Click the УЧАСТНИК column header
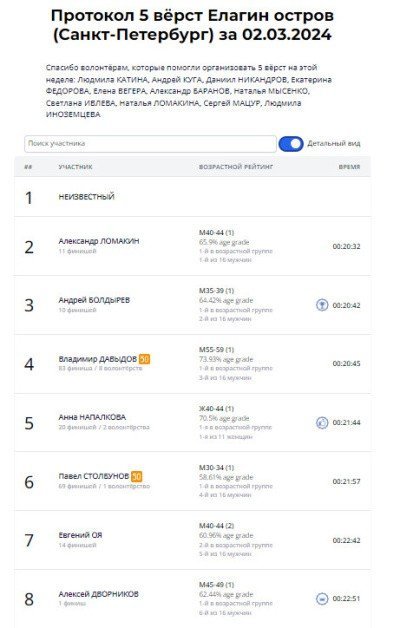 coord(76,167)
